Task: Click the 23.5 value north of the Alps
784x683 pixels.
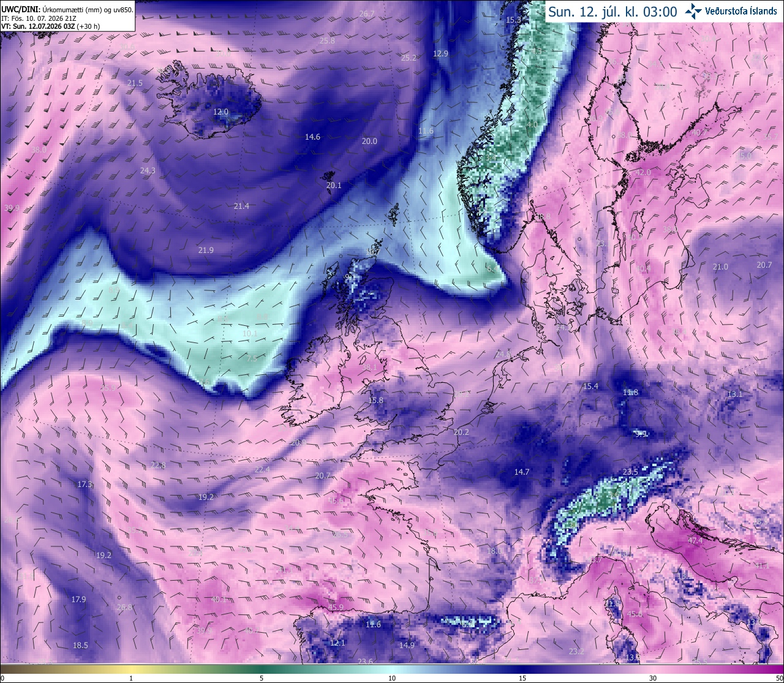Action: pos(630,472)
